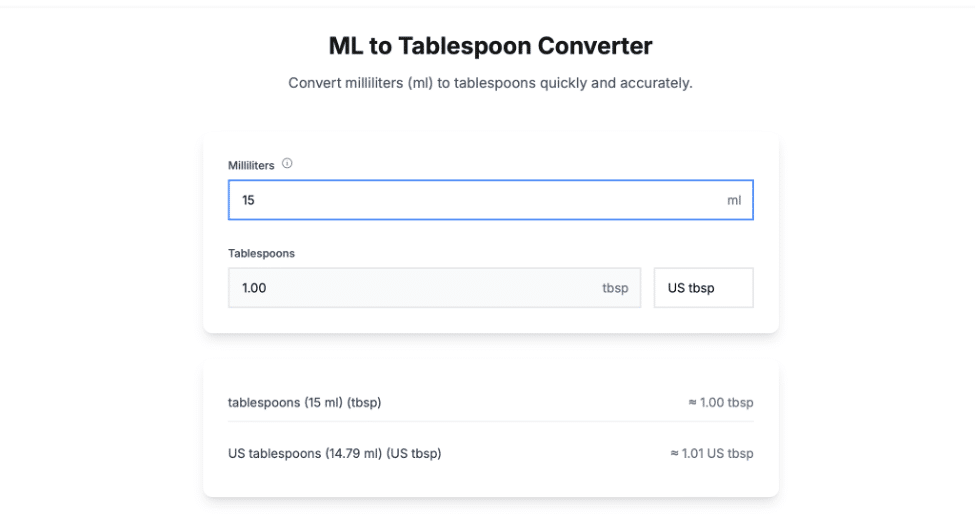
Task: Click the 1.00 converted value text
Action: pyautogui.click(x=254, y=288)
